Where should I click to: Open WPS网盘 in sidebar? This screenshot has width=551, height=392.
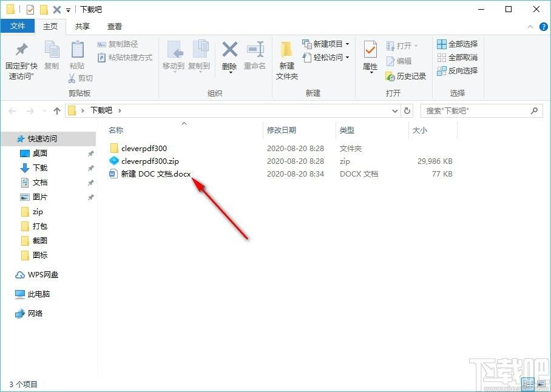tap(43, 275)
